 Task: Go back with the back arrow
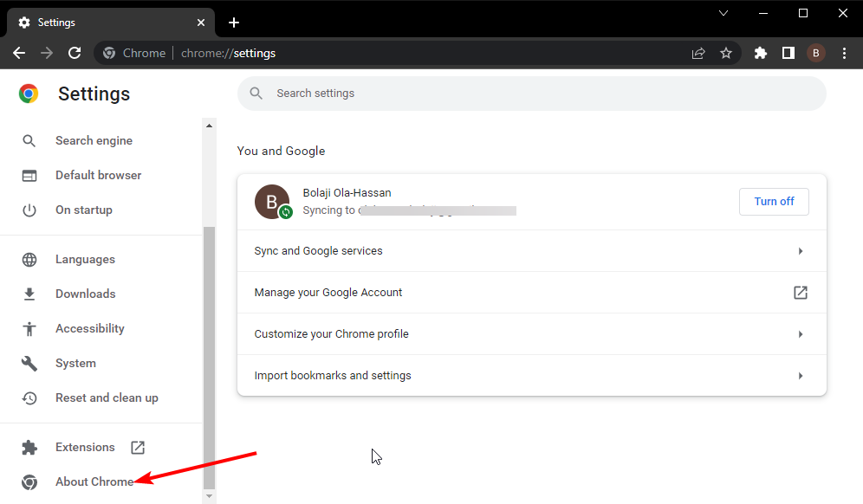coord(19,53)
